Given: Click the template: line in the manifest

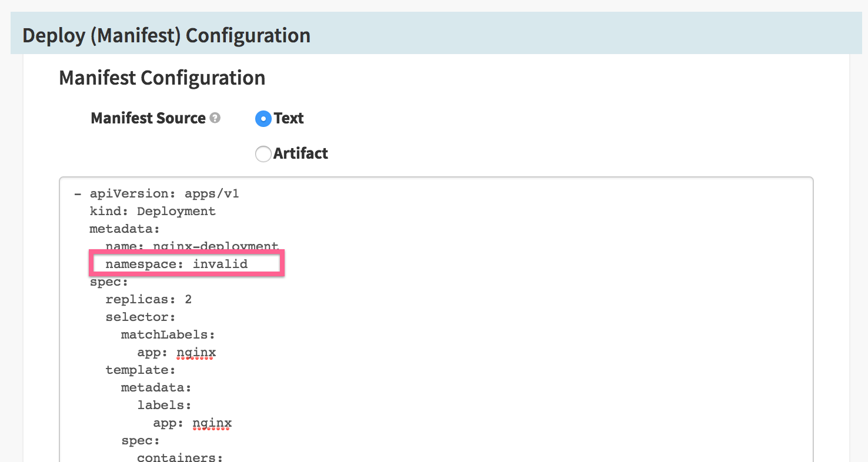Looking at the screenshot, I should [x=141, y=370].
